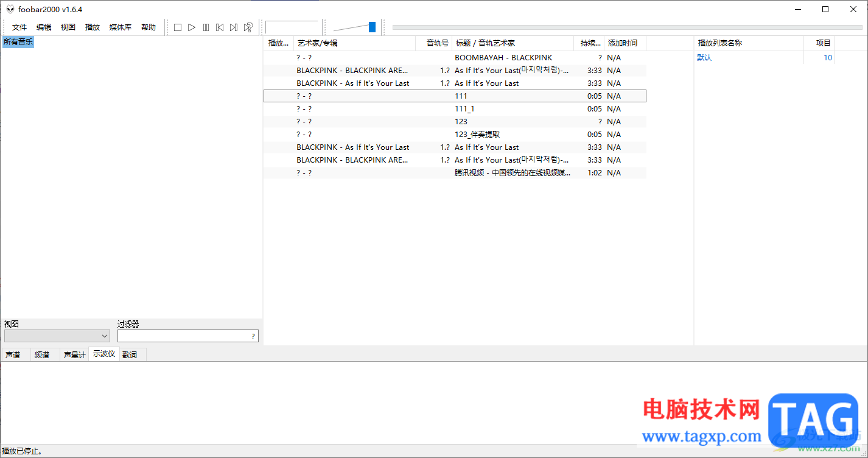Screen dimensions: 868x458
Task: Click the 1:02 duration cell
Action: [594, 173]
